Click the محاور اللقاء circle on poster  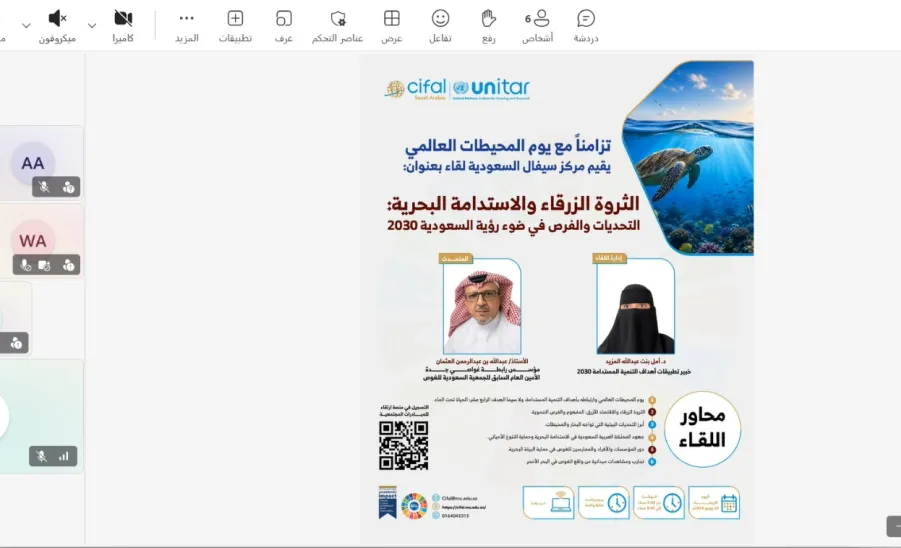702,429
